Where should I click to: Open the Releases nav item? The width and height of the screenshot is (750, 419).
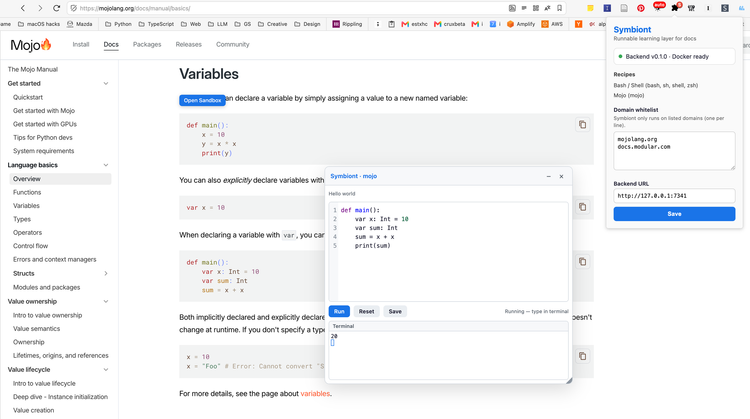tap(188, 44)
